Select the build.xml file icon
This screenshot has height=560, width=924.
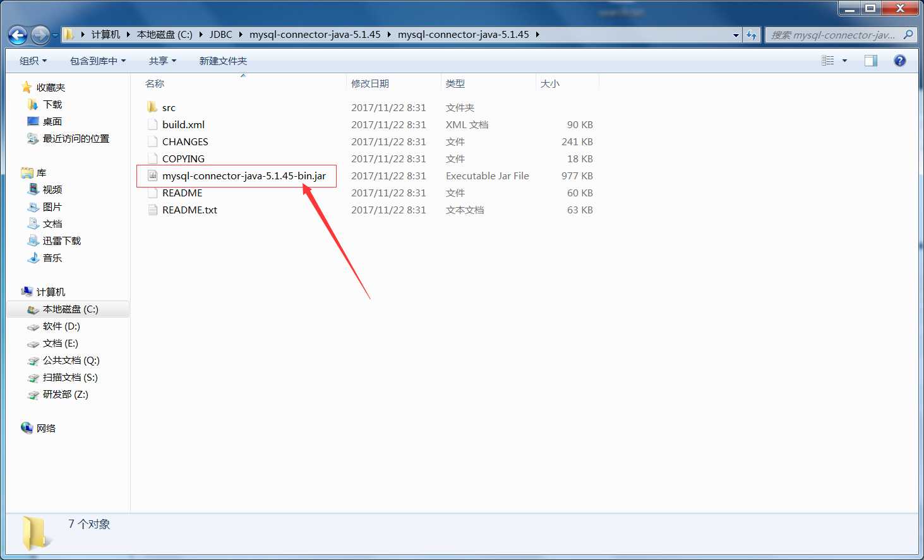152,124
